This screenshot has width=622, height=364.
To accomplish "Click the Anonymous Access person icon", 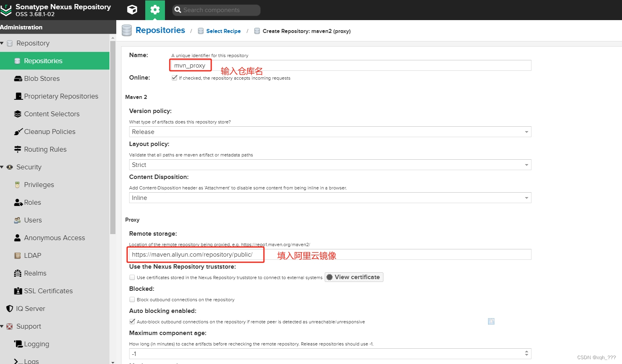I will pos(17,238).
